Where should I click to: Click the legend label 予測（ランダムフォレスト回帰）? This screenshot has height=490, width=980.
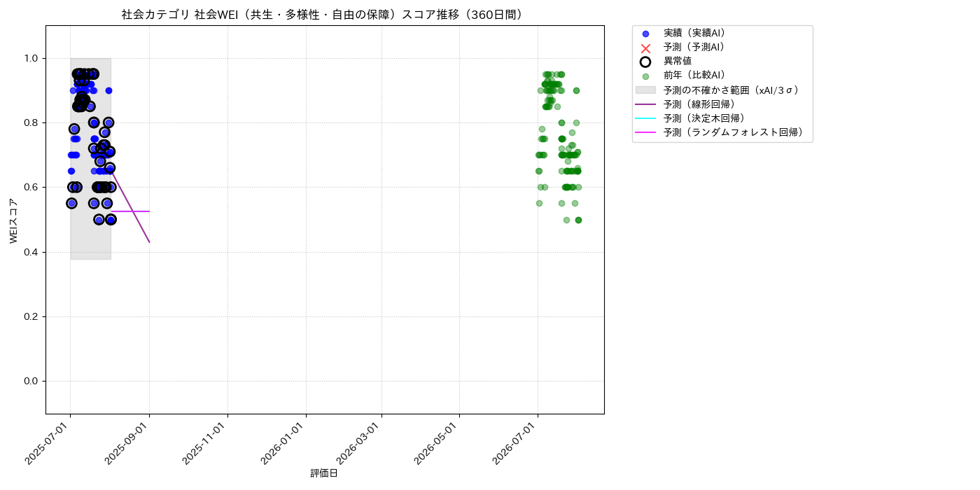[734, 132]
